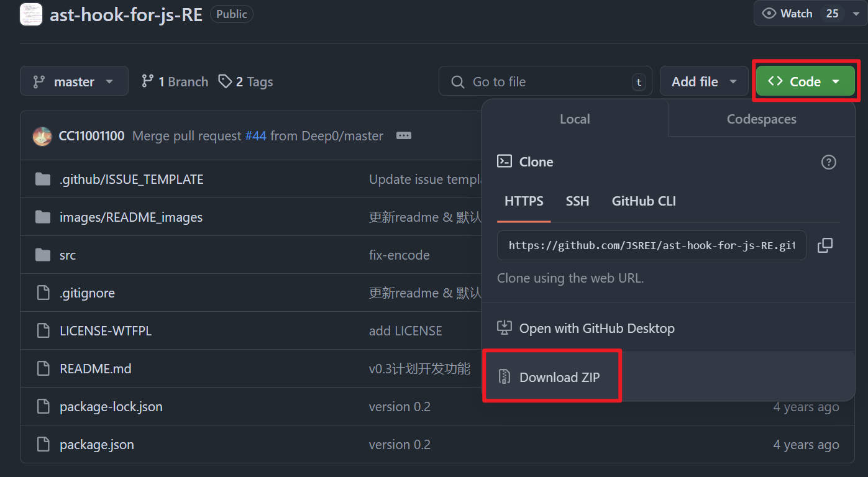868x477 pixels.
Task: Open the README.md file
Action: [x=96, y=369]
